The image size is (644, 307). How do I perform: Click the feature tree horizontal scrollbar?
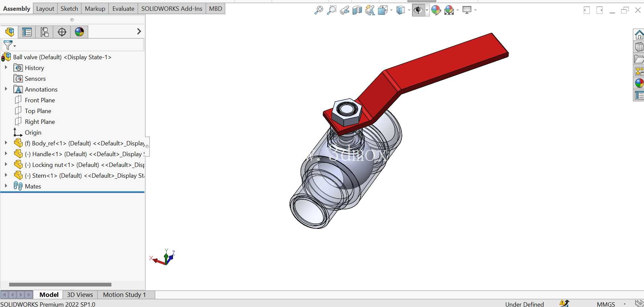pos(60,284)
